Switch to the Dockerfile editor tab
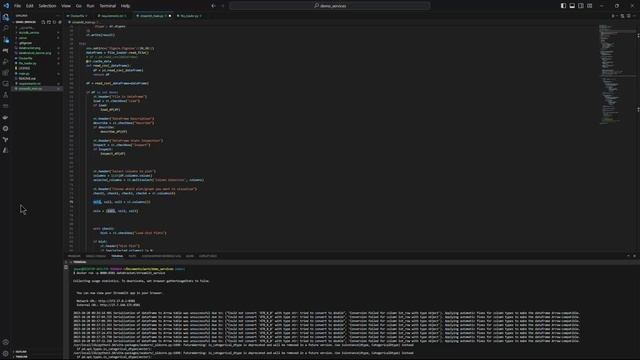Image resolution: width=640 pixels, height=360 pixels. (78, 16)
